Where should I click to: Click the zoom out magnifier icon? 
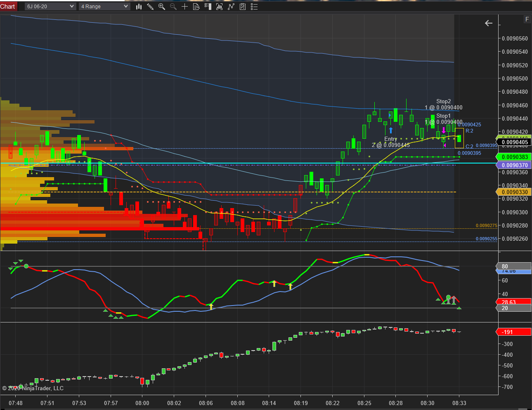point(173,7)
